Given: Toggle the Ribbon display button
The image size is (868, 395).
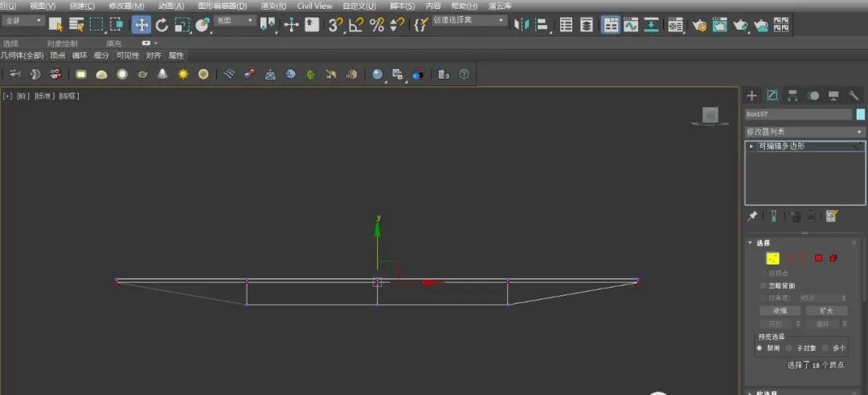Looking at the screenshot, I should click(611, 24).
